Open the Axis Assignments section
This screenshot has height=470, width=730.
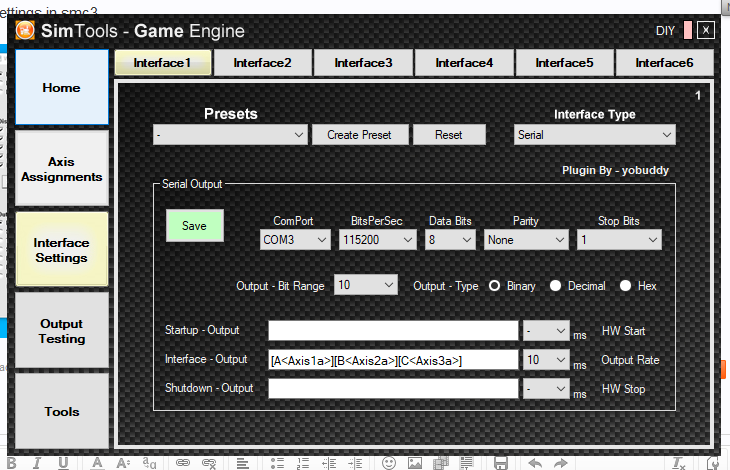tap(62, 168)
